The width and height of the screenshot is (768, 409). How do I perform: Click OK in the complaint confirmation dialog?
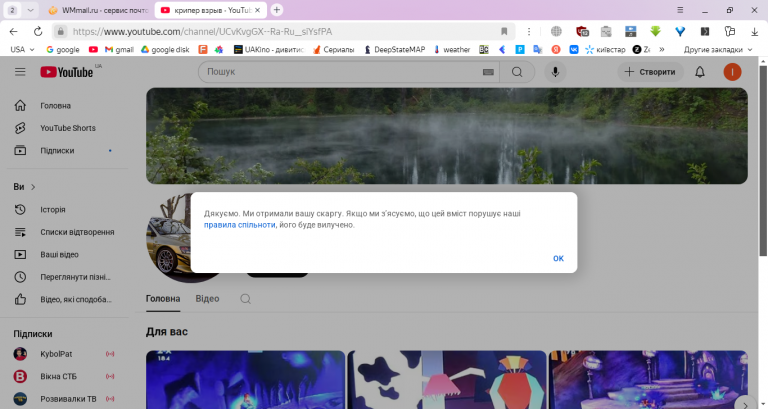point(558,258)
